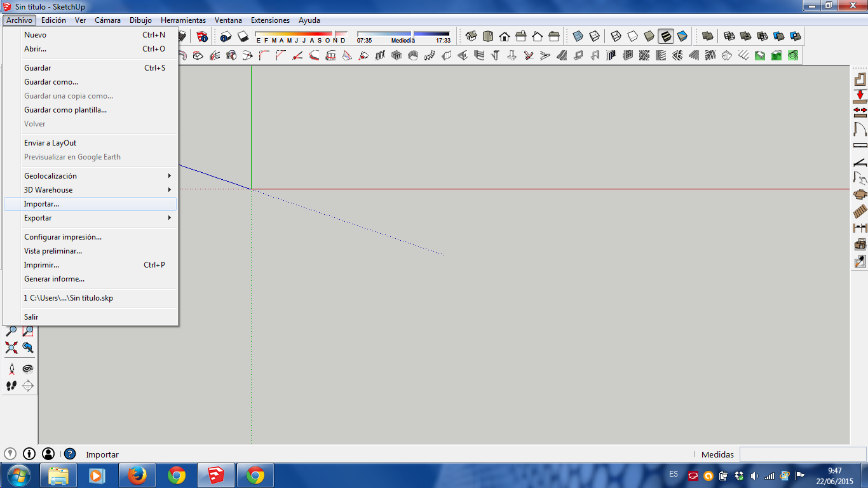868x488 pixels.
Task: Choose Configurar impresión... entry
Action: pos(90,237)
